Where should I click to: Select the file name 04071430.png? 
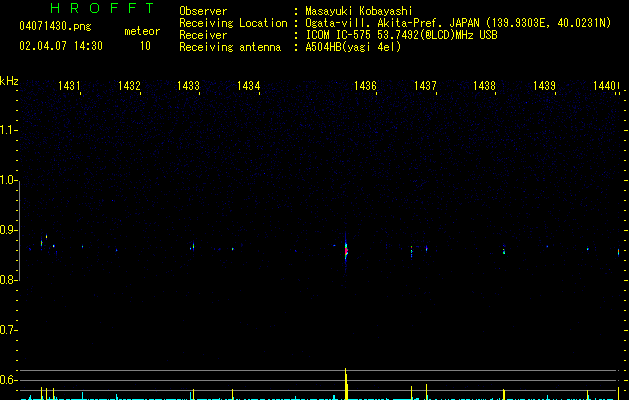click(55, 26)
